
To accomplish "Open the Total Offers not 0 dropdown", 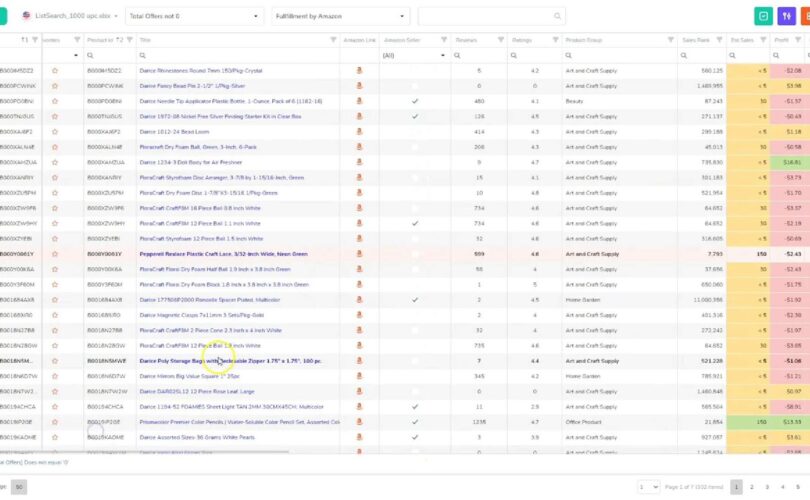I will point(194,16).
